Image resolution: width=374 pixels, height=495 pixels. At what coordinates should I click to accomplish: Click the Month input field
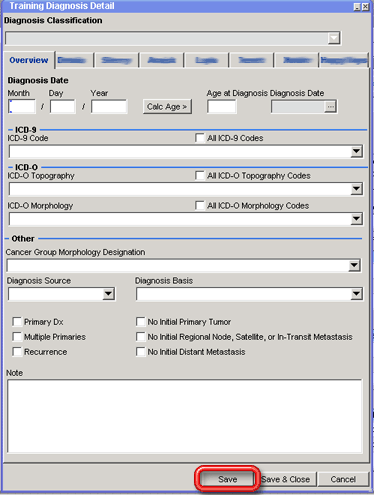pos(22,107)
